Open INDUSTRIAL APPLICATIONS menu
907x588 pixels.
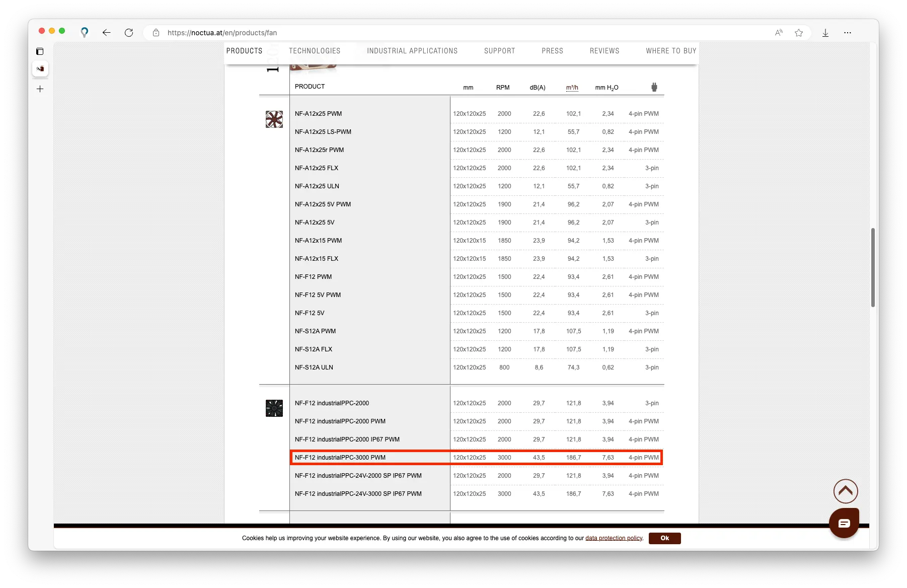pos(412,51)
